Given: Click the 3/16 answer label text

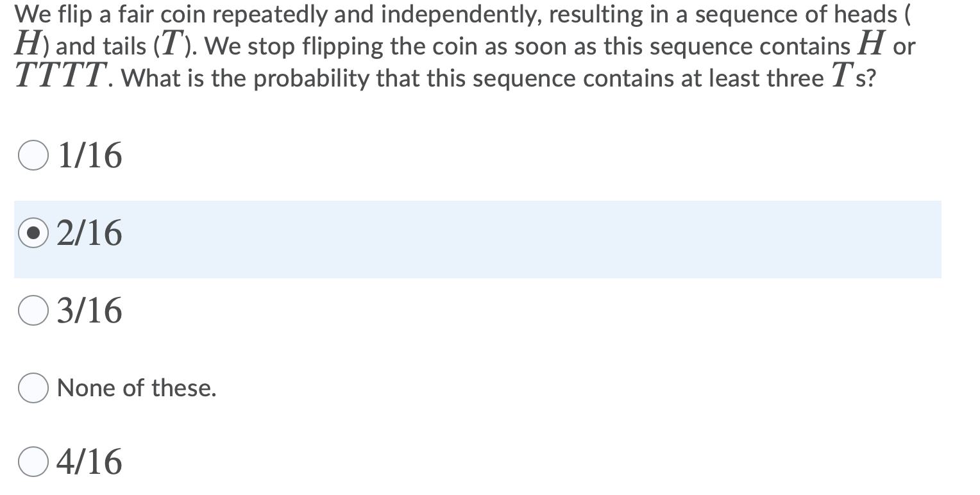Looking at the screenshot, I should pos(89,311).
